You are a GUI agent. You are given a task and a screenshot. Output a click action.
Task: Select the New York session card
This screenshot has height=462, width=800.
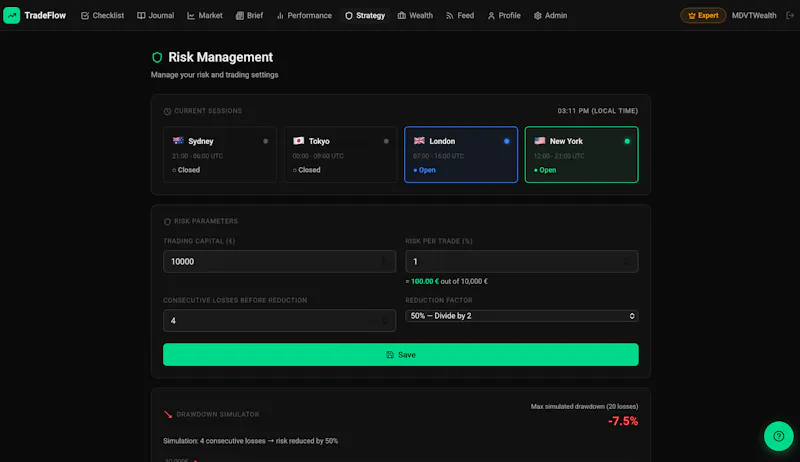(x=581, y=155)
